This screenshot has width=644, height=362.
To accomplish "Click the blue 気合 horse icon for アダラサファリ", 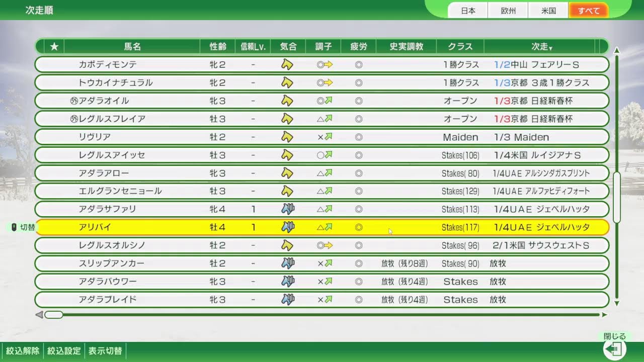I will [x=288, y=209].
